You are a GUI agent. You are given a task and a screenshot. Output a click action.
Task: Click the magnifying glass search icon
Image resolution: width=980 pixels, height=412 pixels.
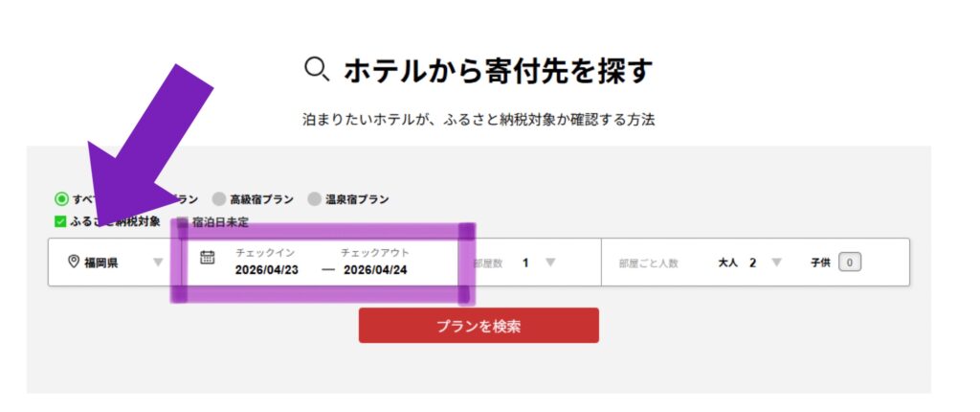(x=317, y=69)
